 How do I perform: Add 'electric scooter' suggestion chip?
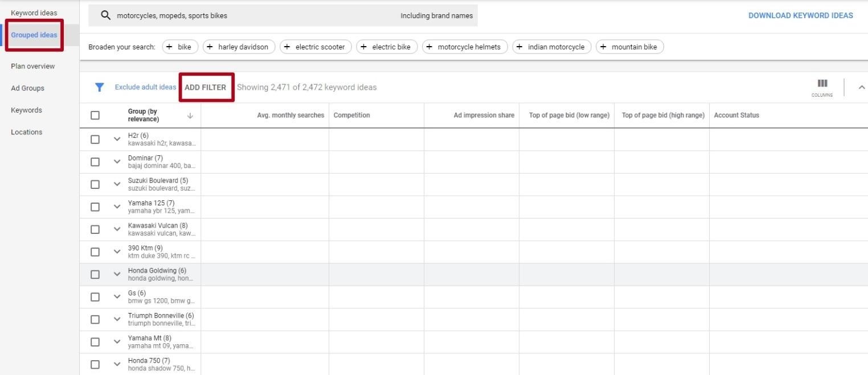tap(316, 47)
